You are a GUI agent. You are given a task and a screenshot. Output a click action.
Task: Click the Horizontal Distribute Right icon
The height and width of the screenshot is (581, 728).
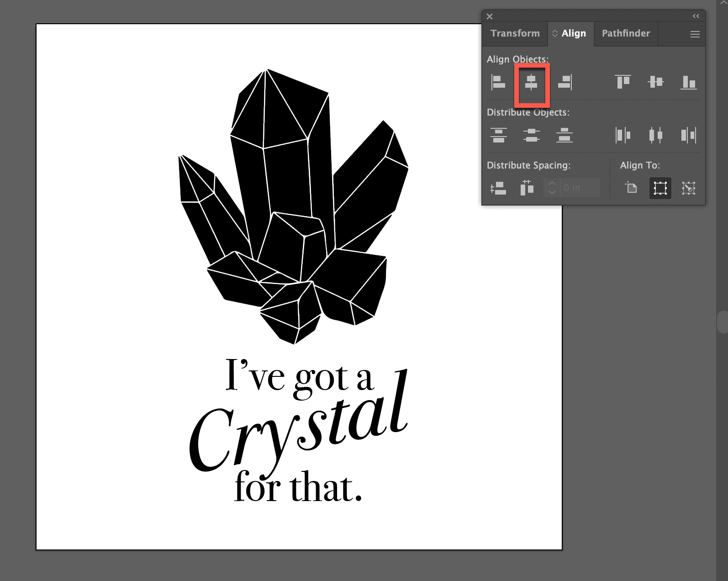(689, 135)
